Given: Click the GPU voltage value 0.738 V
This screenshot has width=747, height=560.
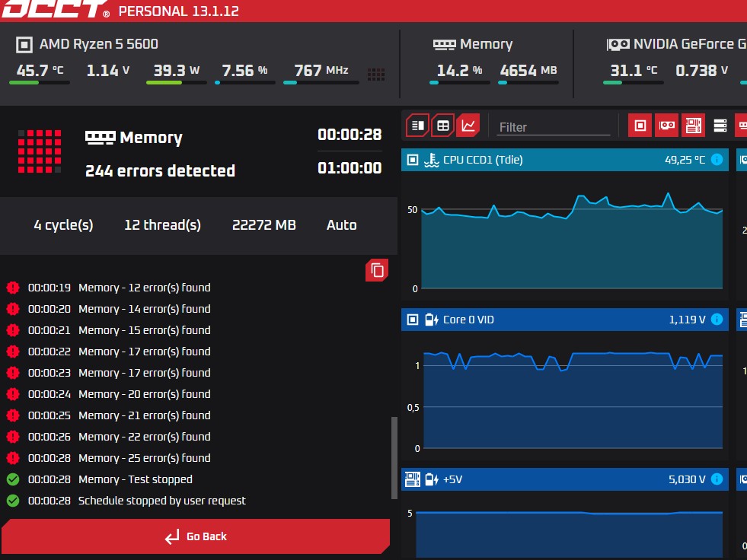Looking at the screenshot, I should [x=702, y=71].
